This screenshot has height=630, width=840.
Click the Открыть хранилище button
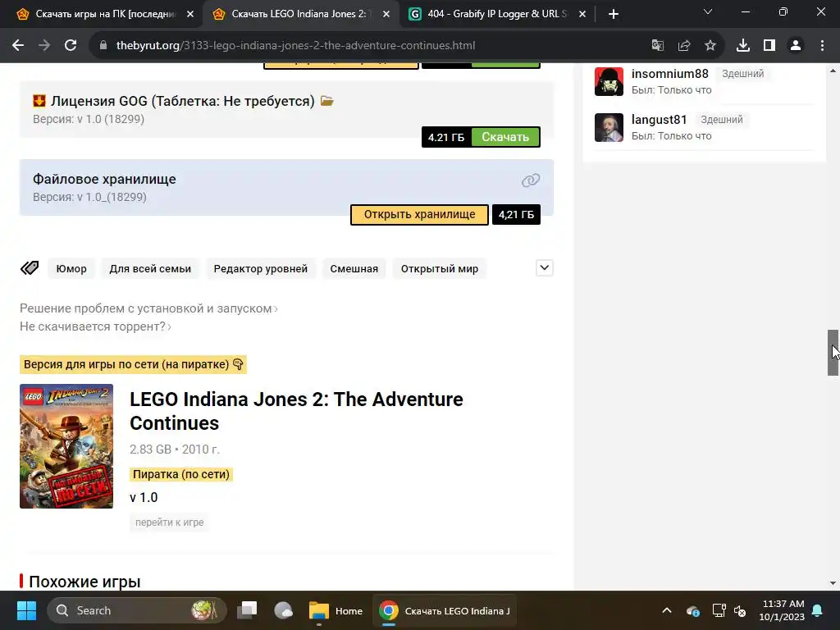click(x=419, y=215)
